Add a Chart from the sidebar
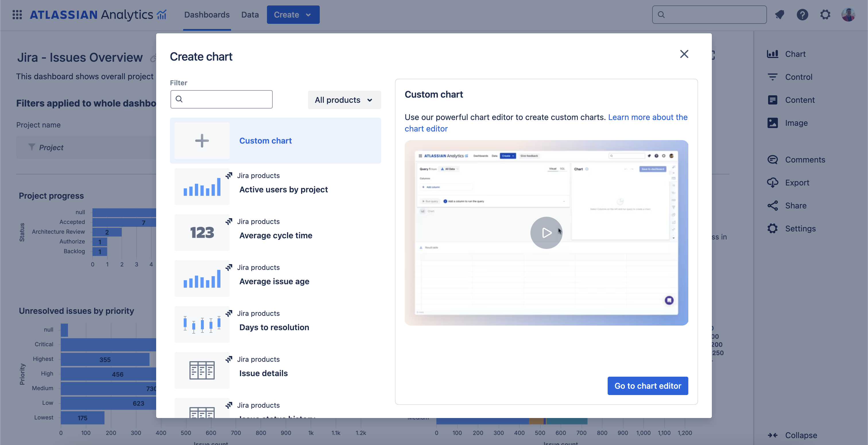This screenshot has height=445, width=868. [x=786, y=54]
